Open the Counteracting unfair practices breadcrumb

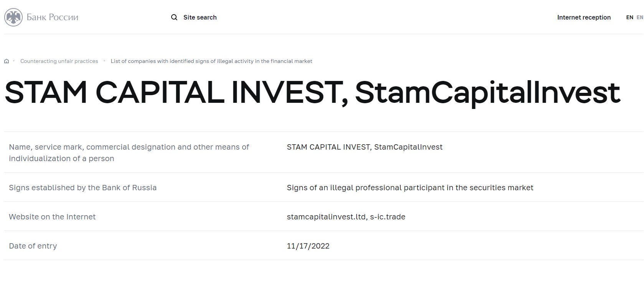coord(59,61)
